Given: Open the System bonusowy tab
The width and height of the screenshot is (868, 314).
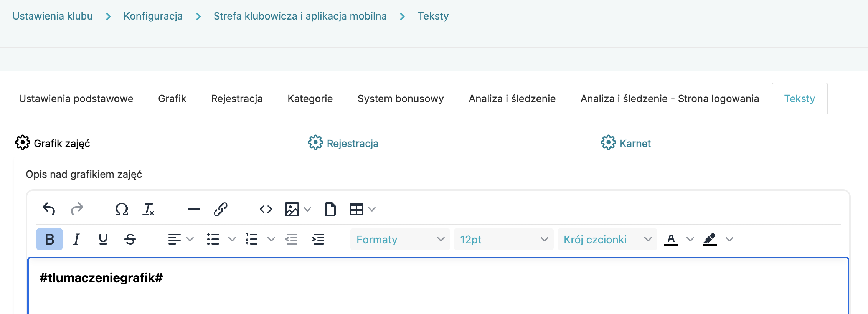Looking at the screenshot, I should (x=400, y=99).
